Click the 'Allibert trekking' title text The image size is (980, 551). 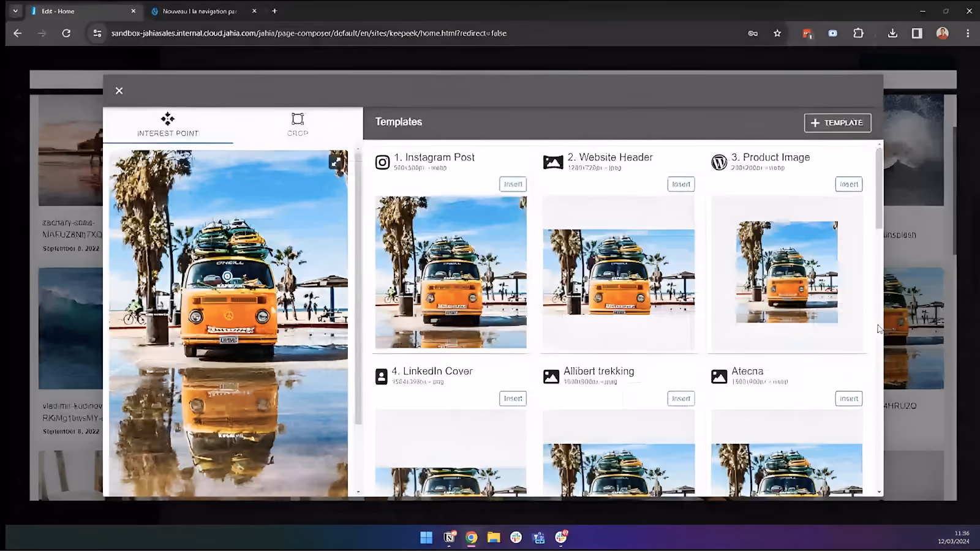pos(599,371)
